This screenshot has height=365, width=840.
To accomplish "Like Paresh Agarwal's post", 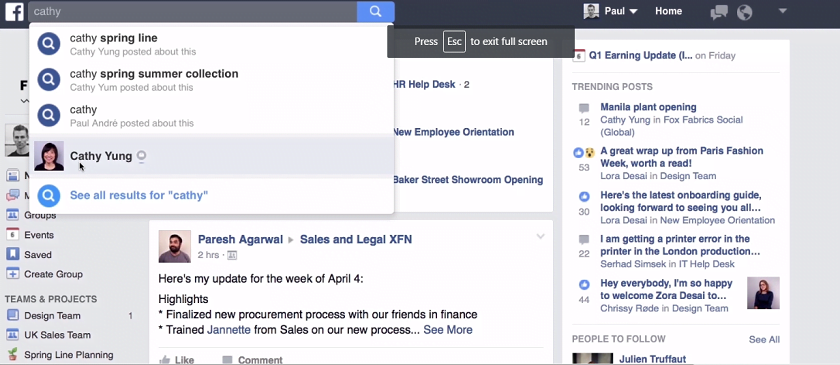I will [177, 360].
